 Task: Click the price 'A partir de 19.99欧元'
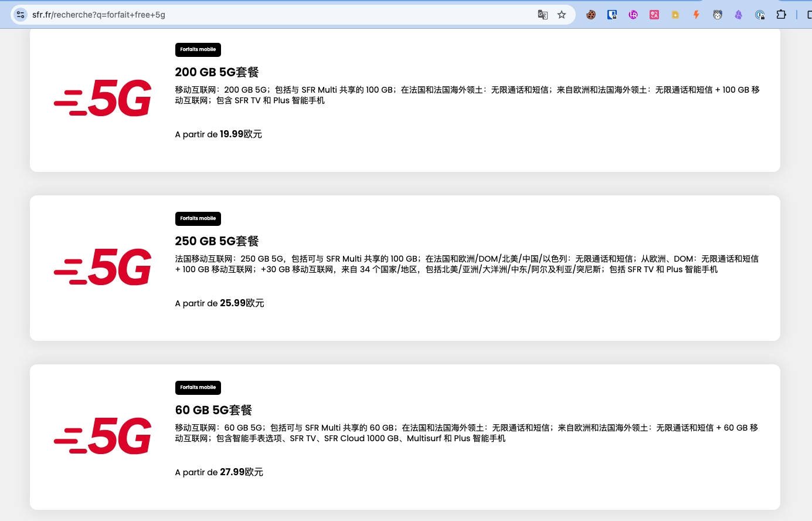click(x=219, y=134)
